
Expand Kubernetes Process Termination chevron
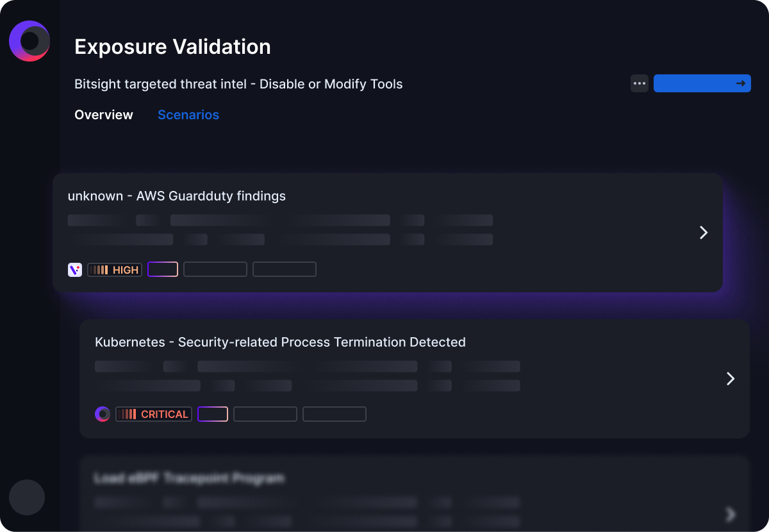click(x=731, y=379)
